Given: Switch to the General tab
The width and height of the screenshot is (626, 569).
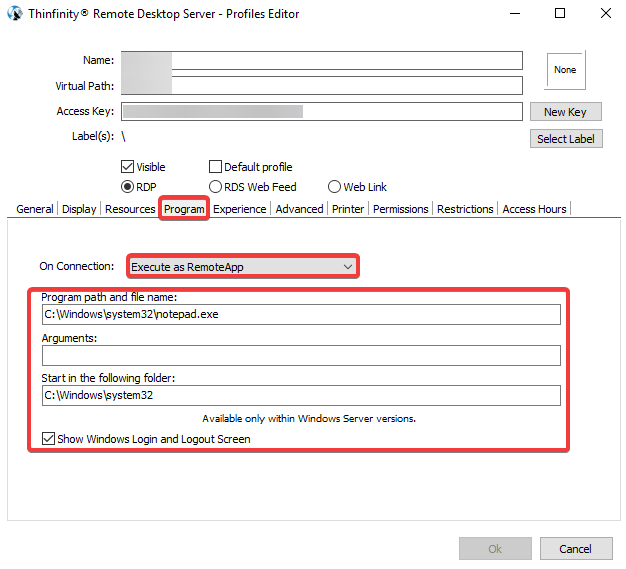Looking at the screenshot, I should (x=35, y=209).
